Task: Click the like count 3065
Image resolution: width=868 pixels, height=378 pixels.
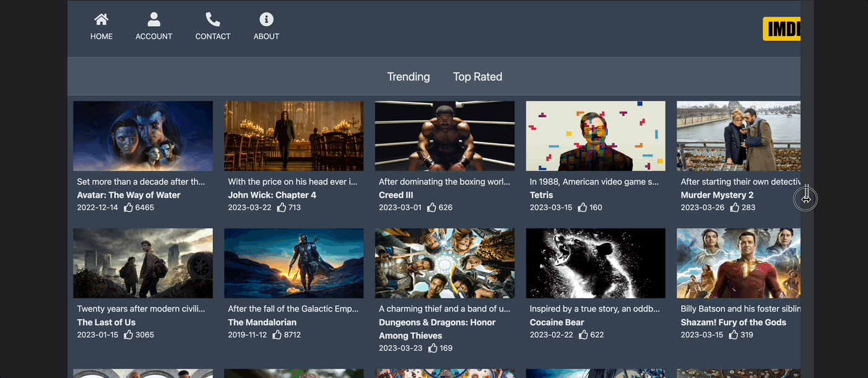Action: click(x=145, y=335)
